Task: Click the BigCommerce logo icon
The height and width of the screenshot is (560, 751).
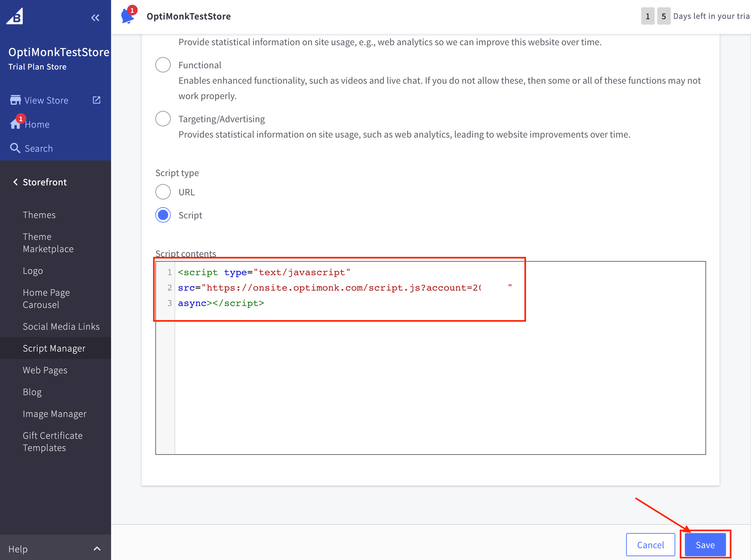Action: 15,16
